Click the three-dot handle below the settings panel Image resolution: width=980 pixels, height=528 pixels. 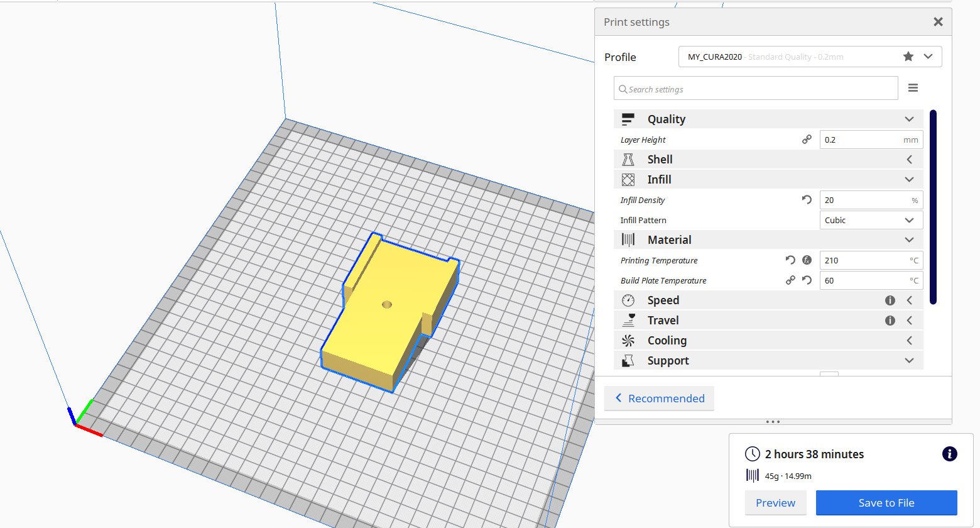tap(773, 422)
